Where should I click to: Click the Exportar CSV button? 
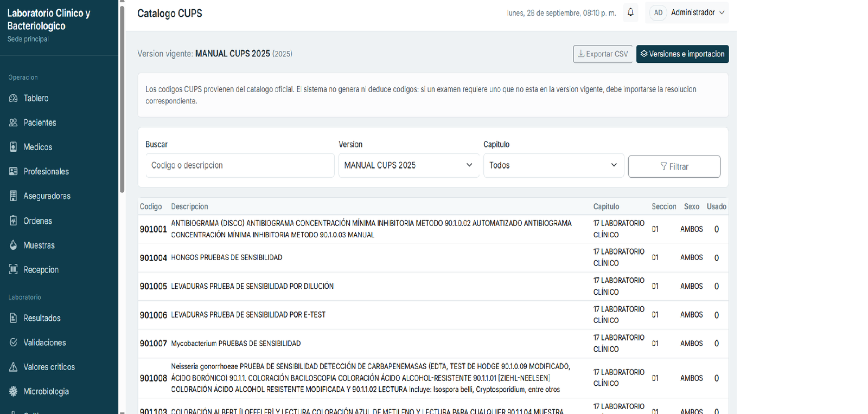click(x=603, y=54)
